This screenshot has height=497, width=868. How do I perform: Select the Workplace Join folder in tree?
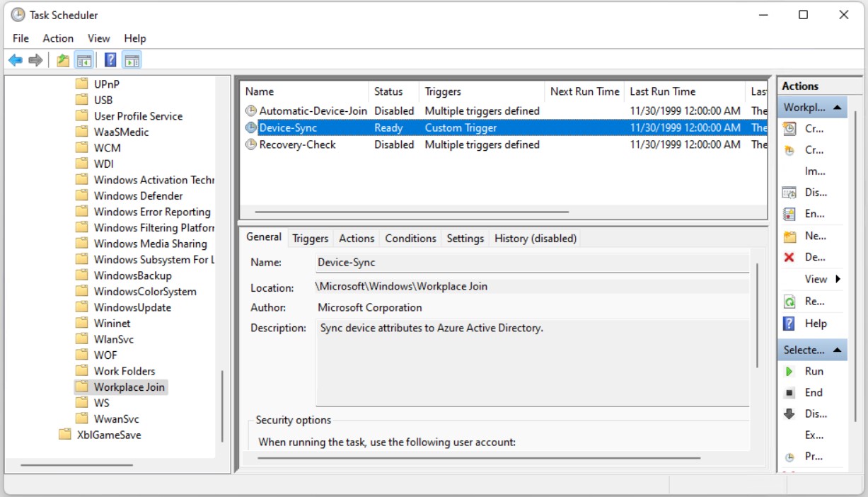pyautogui.click(x=121, y=387)
